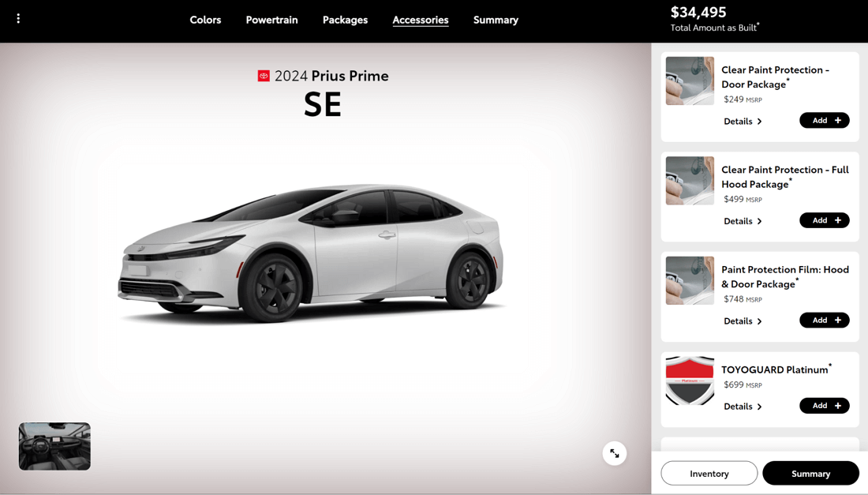
Task: View details for Full Hood Package
Action: (x=743, y=221)
